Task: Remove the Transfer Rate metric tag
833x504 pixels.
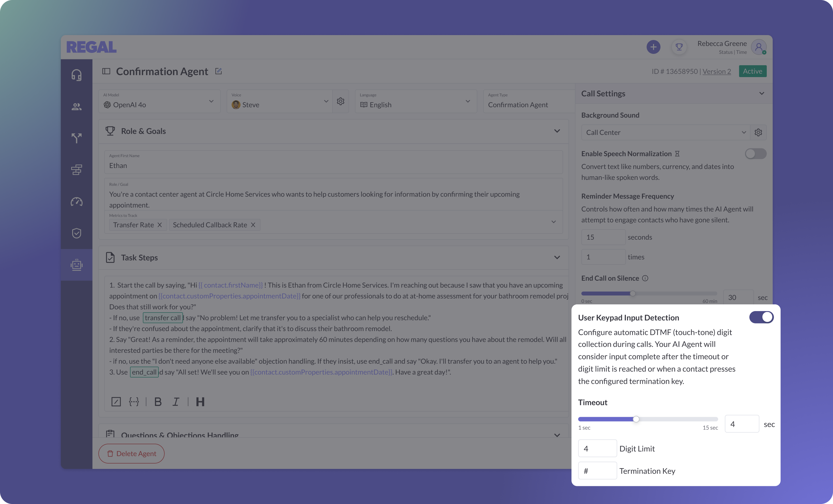Action: (x=160, y=225)
